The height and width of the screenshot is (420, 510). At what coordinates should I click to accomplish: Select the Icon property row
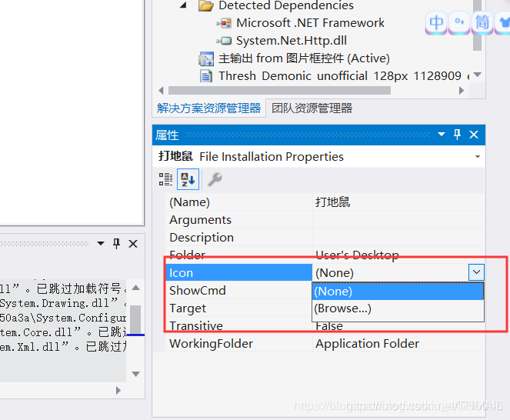pos(239,272)
